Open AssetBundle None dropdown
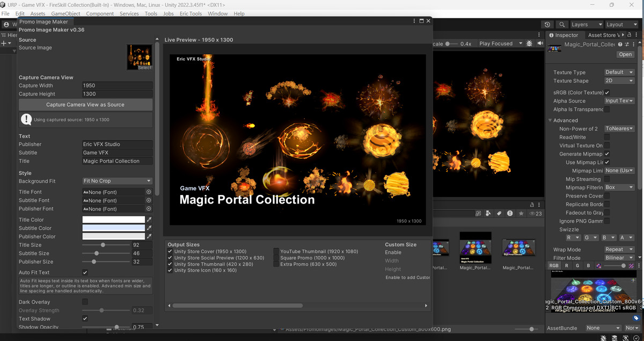The width and height of the screenshot is (644, 341). point(603,328)
